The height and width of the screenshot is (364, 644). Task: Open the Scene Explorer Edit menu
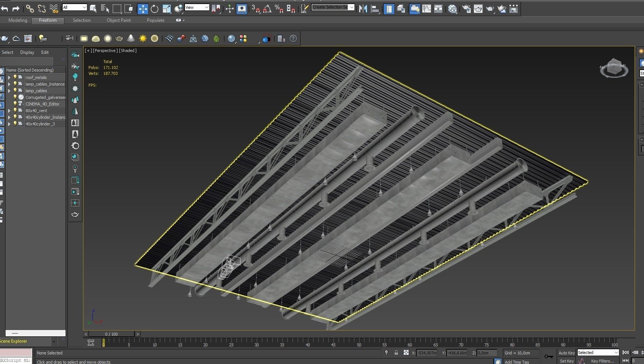[x=45, y=52]
